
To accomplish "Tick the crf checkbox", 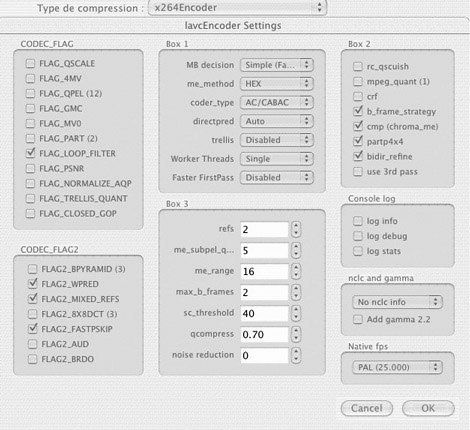I will 358,96.
